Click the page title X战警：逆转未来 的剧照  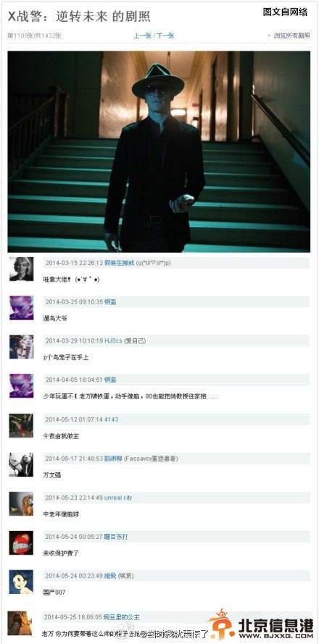click(79, 17)
